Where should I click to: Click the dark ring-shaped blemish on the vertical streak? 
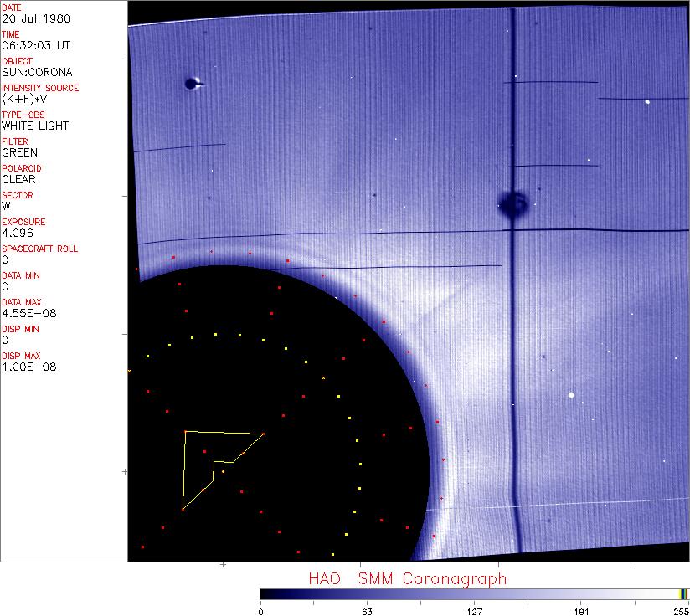[512, 203]
